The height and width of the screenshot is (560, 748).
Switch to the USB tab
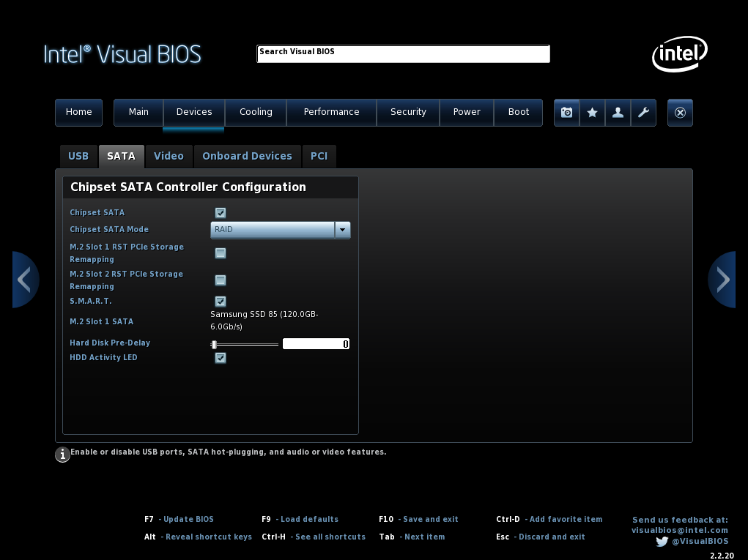(x=78, y=157)
